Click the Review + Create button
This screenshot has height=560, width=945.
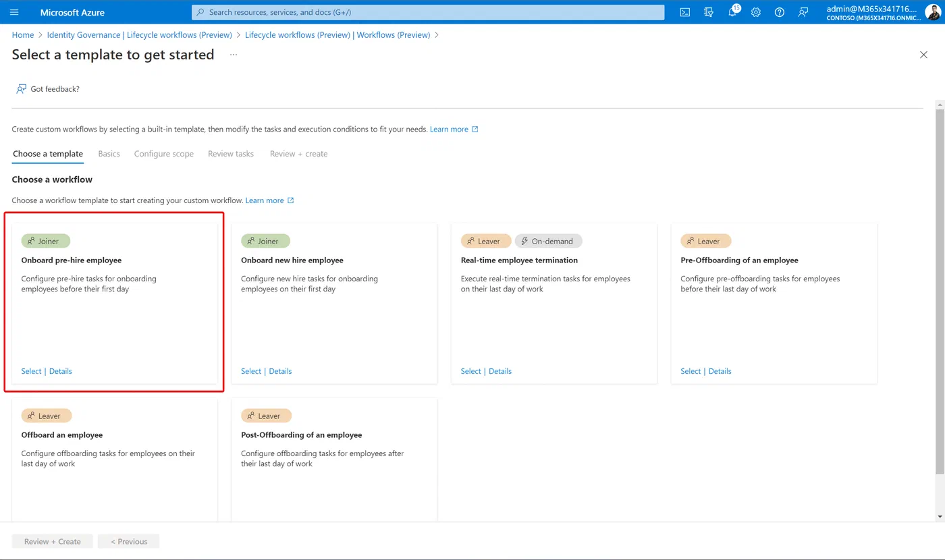pos(53,541)
